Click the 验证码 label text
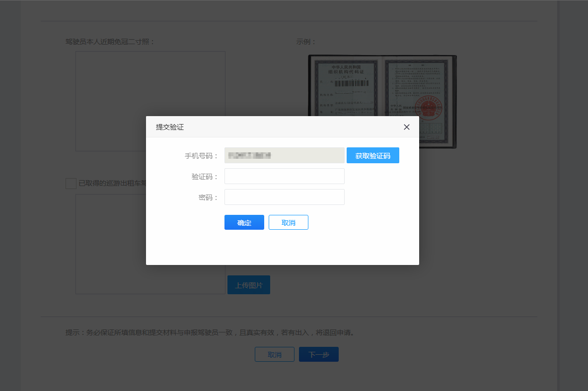The height and width of the screenshot is (391, 588). pyautogui.click(x=205, y=177)
